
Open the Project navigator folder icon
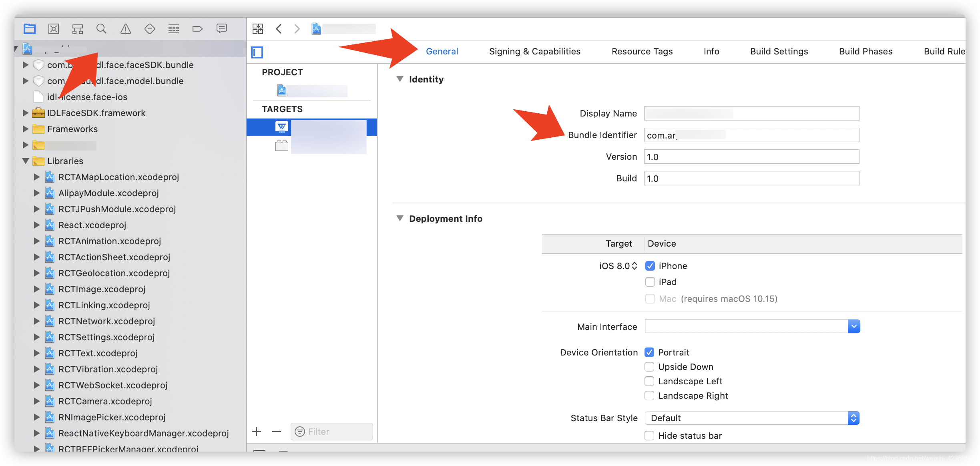tap(30, 29)
